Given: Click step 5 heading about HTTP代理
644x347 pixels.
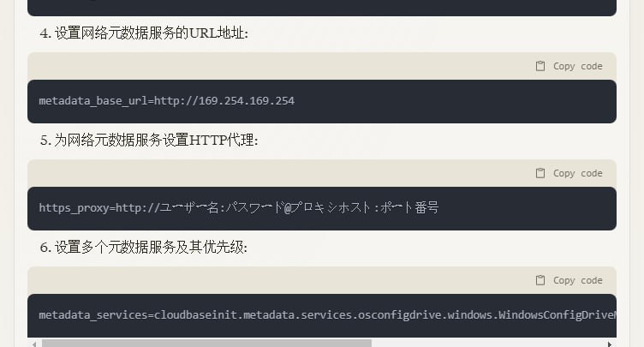Looking at the screenshot, I should point(149,141).
